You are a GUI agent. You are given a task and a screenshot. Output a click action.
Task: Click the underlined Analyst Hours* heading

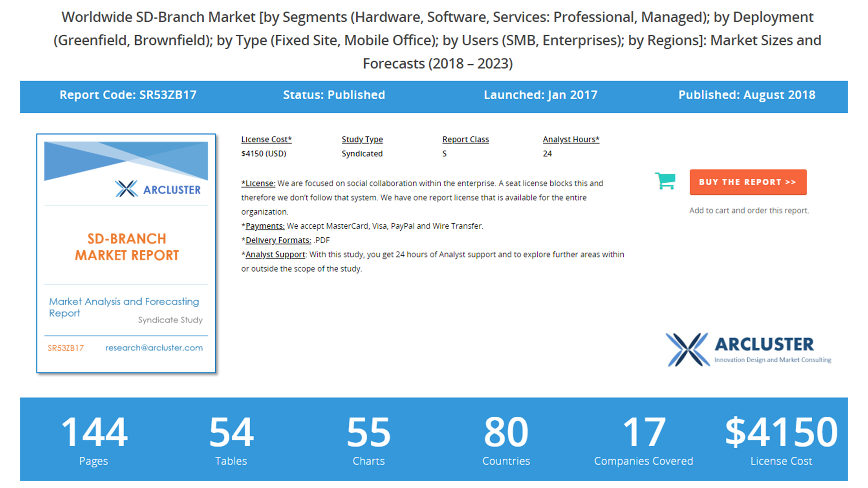571,139
